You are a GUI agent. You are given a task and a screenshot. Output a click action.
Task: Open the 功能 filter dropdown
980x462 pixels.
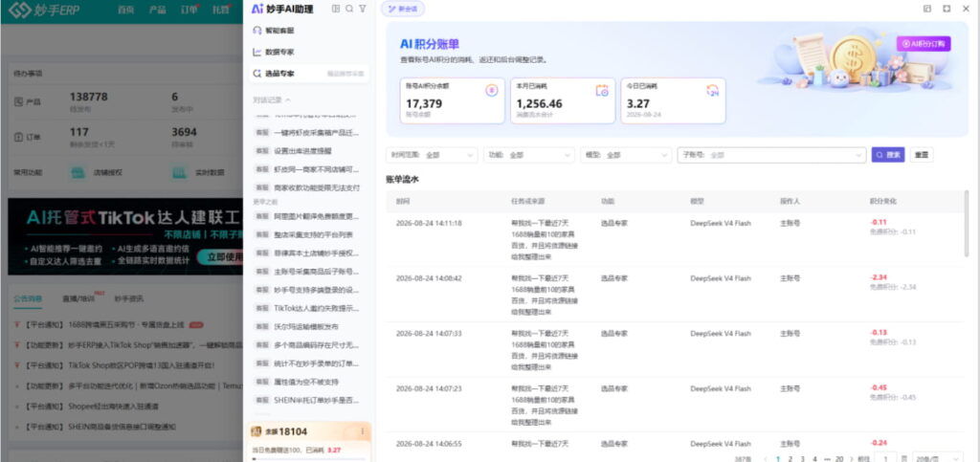click(x=528, y=155)
